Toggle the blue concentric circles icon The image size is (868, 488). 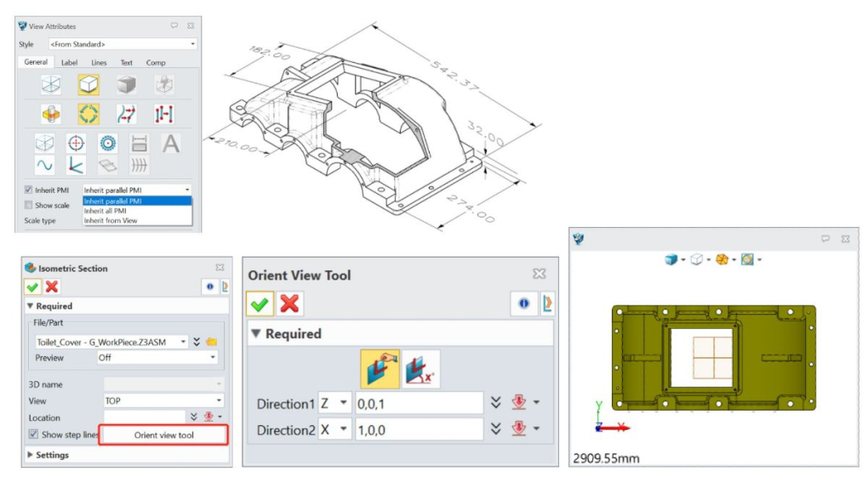108,144
